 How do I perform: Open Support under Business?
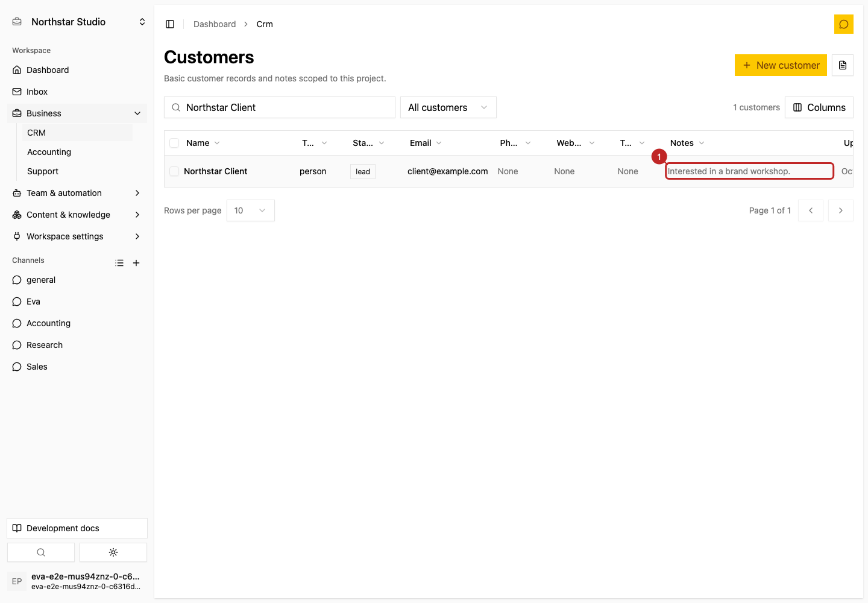(x=77, y=171)
